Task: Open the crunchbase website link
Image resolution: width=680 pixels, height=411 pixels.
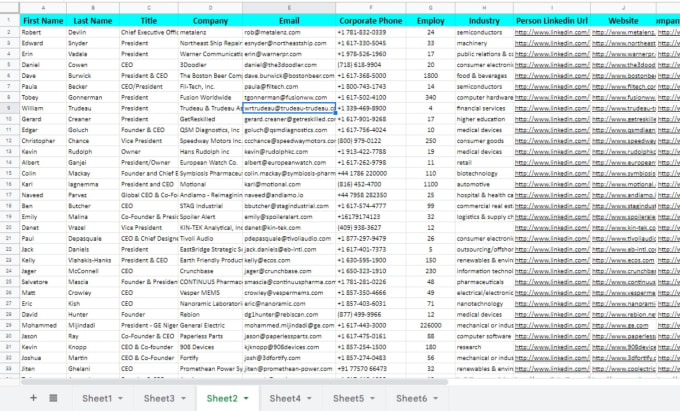Action: coord(624,271)
